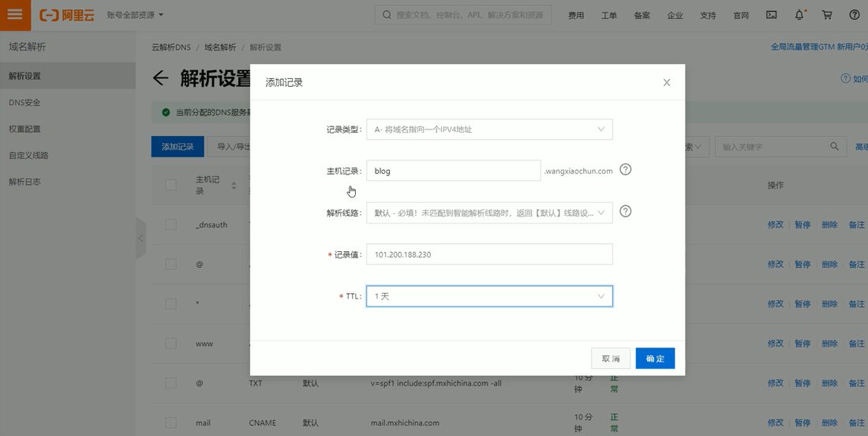Open Cloud Shell terminal icon
868x436 pixels.
pos(771,15)
